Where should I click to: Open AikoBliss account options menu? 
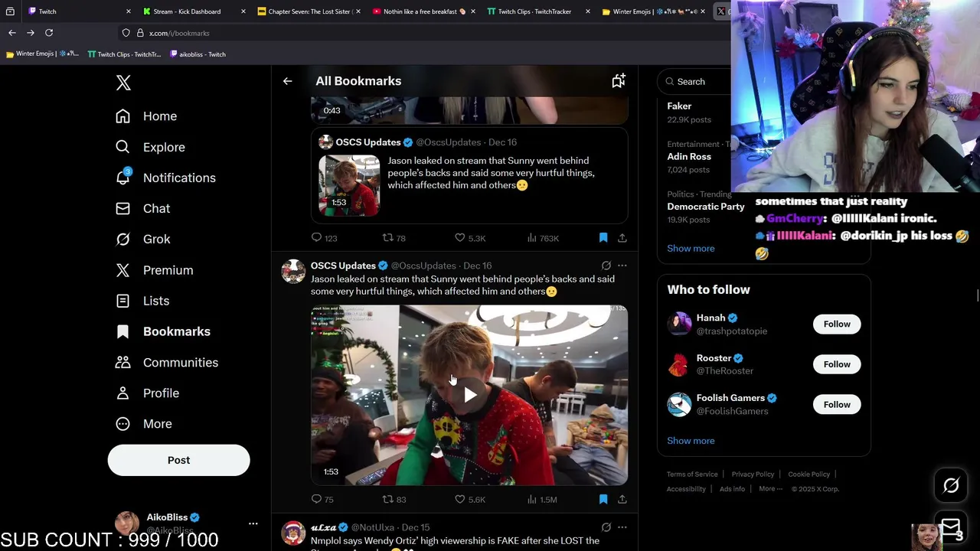pos(253,523)
